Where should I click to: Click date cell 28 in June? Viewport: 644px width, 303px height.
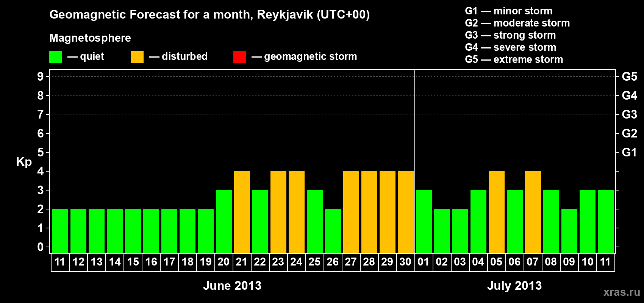coord(369,262)
